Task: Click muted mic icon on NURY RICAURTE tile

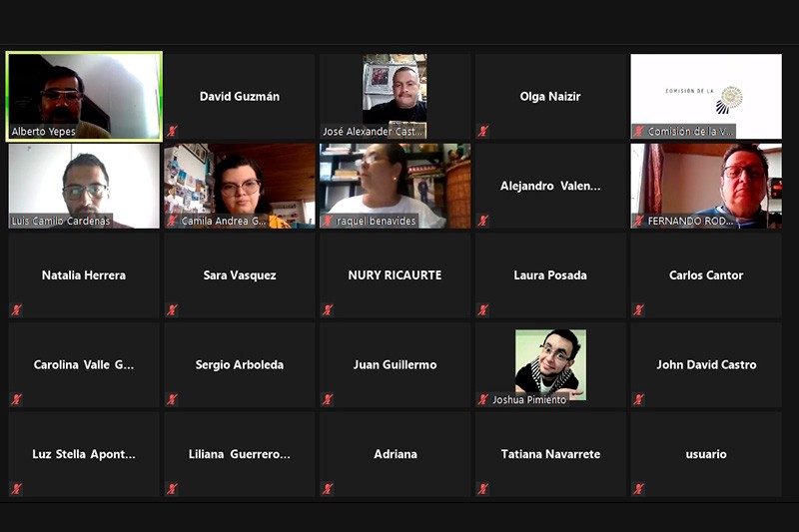Action: (328, 310)
